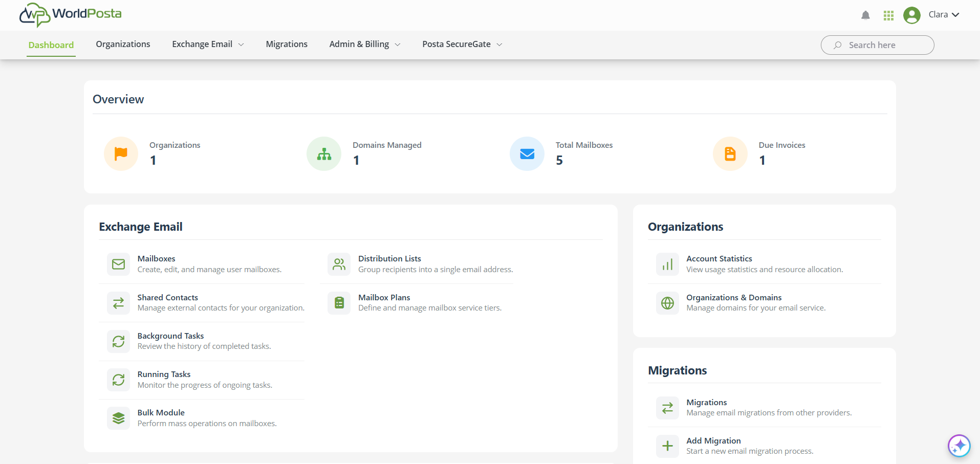Click the Shared Contacts arrows icon

pyautogui.click(x=118, y=303)
